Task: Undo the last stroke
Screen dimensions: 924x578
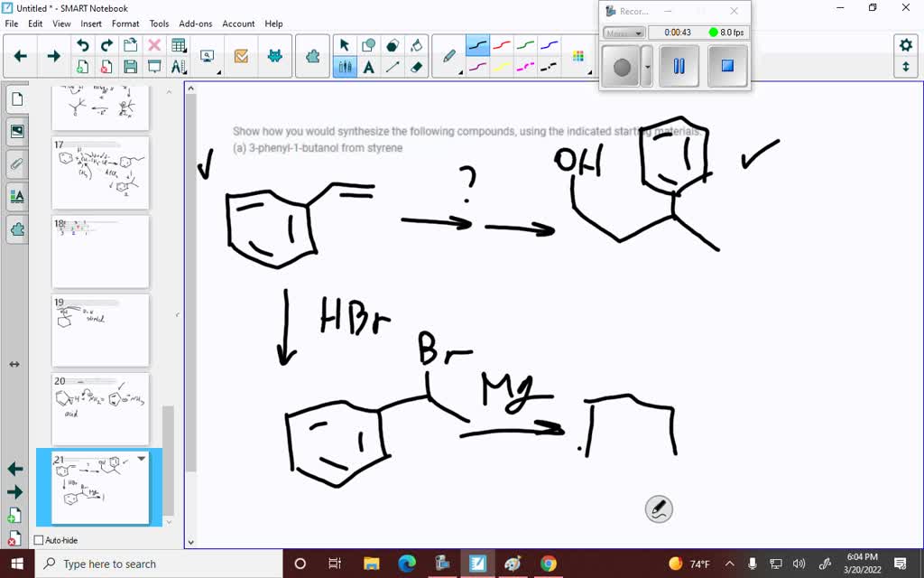Action: 83,43
